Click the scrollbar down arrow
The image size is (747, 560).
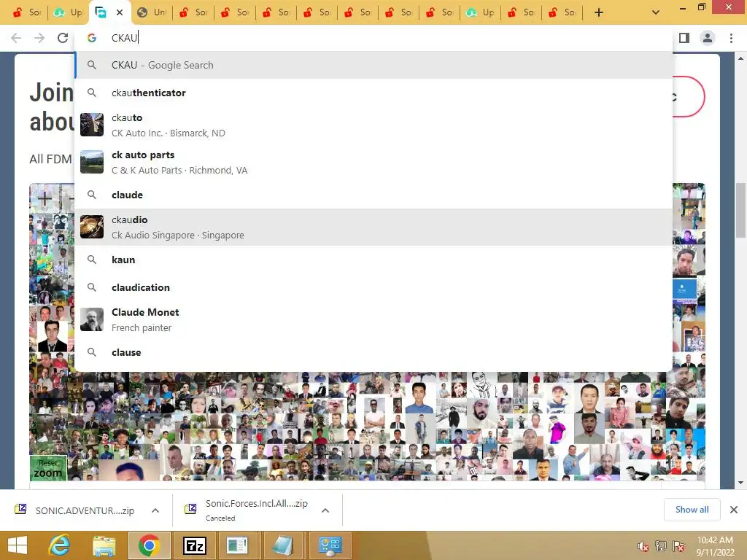[x=741, y=483]
